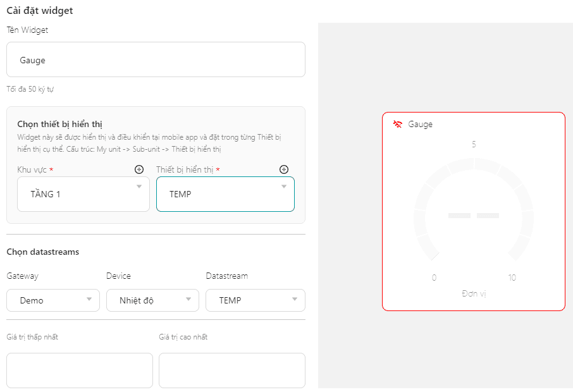The width and height of the screenshot is (573, 392).
Task: Click the add icon beside Thiết bị hiển thị
Action: pyautogui.click(x=284, y=169)
